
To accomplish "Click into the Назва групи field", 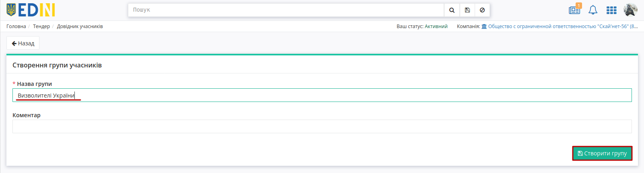I will (322, 95).
